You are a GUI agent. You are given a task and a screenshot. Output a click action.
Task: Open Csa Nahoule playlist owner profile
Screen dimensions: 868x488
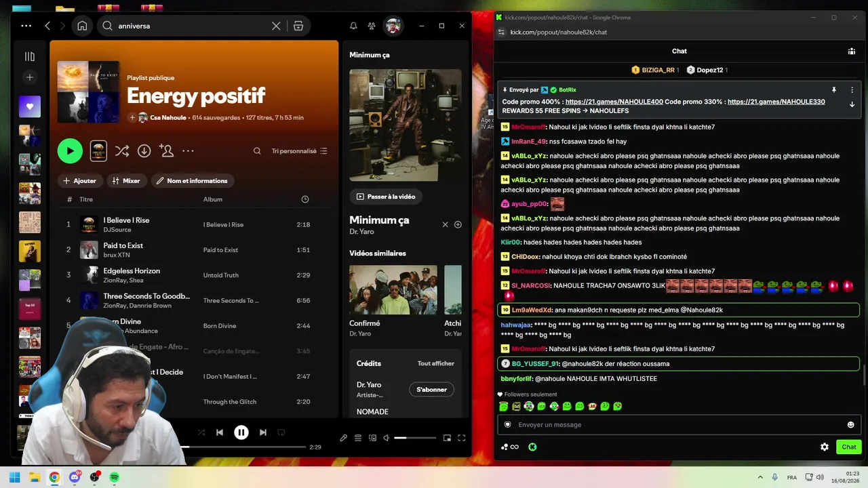click(x=167, y=117)
